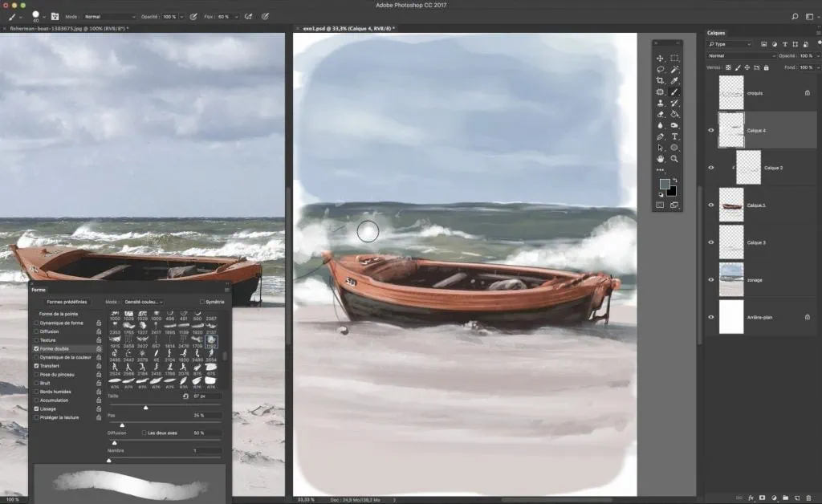Hide the Calque 4 layer
822x504 pixels.
point(710,130)
